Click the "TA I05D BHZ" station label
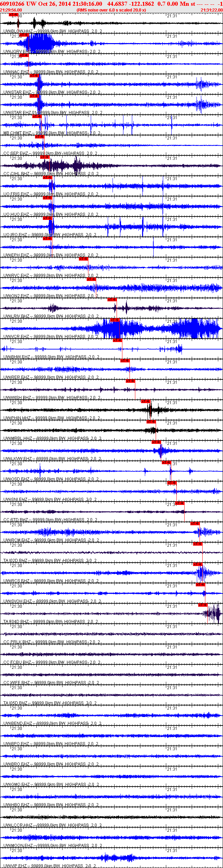This screenshot has width=223, height=868. point(16,703)
